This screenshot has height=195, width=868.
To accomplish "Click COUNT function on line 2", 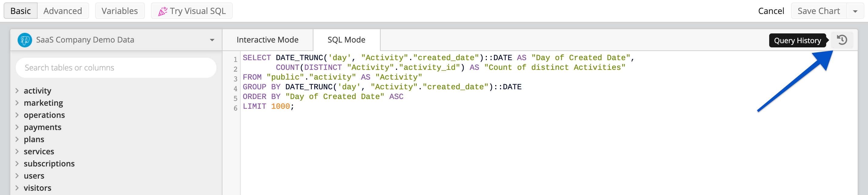I will 287,68.
